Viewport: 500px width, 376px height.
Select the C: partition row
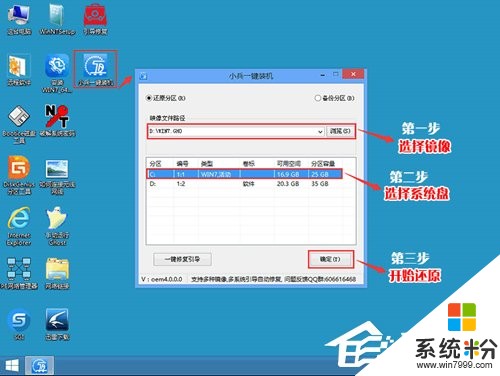244,174
